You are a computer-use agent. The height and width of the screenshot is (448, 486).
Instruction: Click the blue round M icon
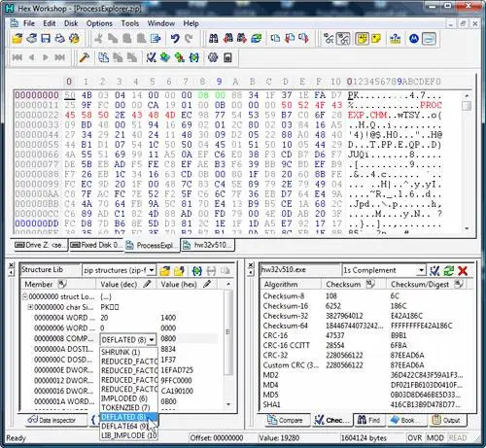(414, 39)
